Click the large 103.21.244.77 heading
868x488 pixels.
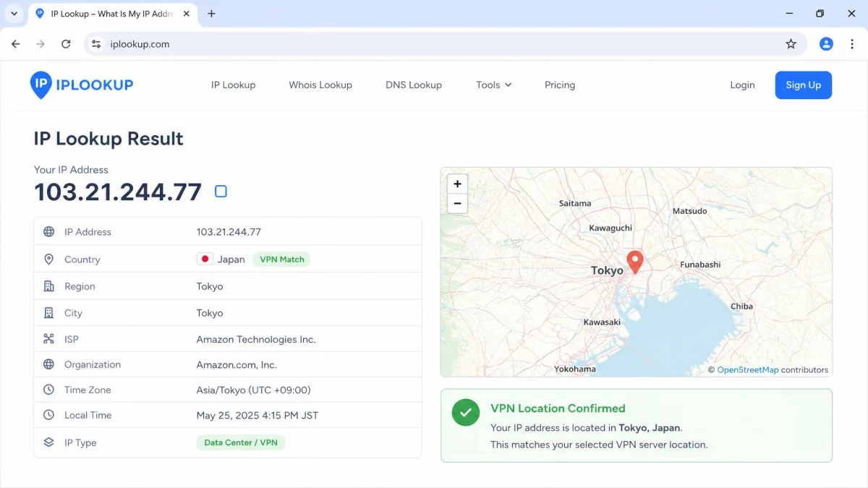click(x=118, y=192)
